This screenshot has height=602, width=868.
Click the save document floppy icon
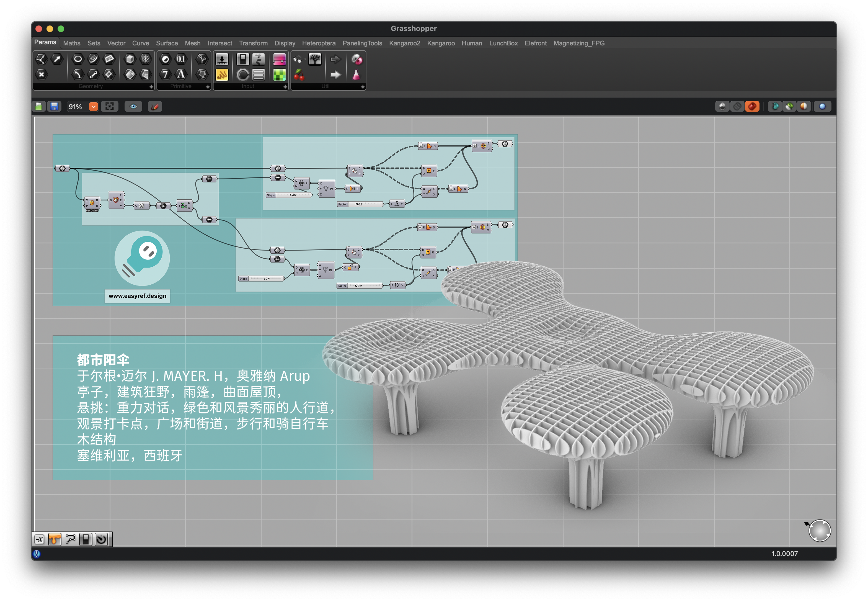54,107
